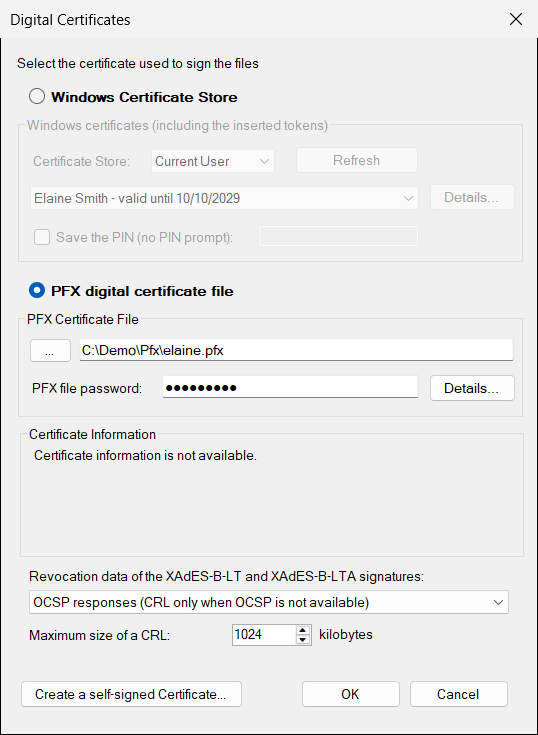The height and width of the screenshot is (735, 538).
Task: Click the 'Revocation data of the XAdES-B-LT' label
Action: pos(227,576)
